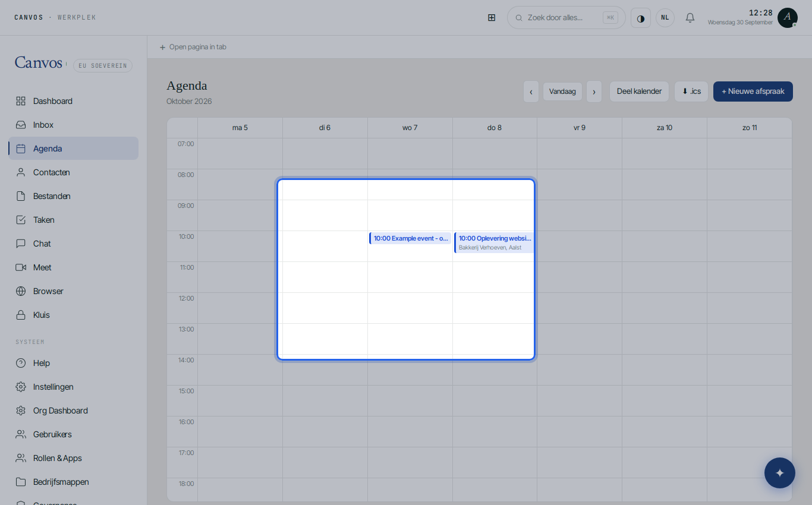
Task: Open the Inbox tray icon
Action: [x=21, y=125]
